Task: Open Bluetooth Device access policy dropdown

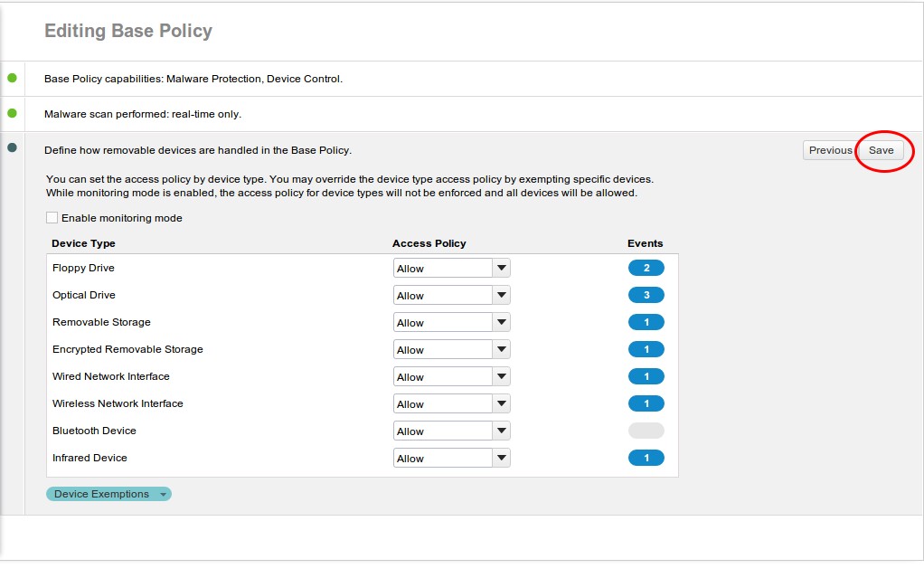Action: tap(451, 431)
